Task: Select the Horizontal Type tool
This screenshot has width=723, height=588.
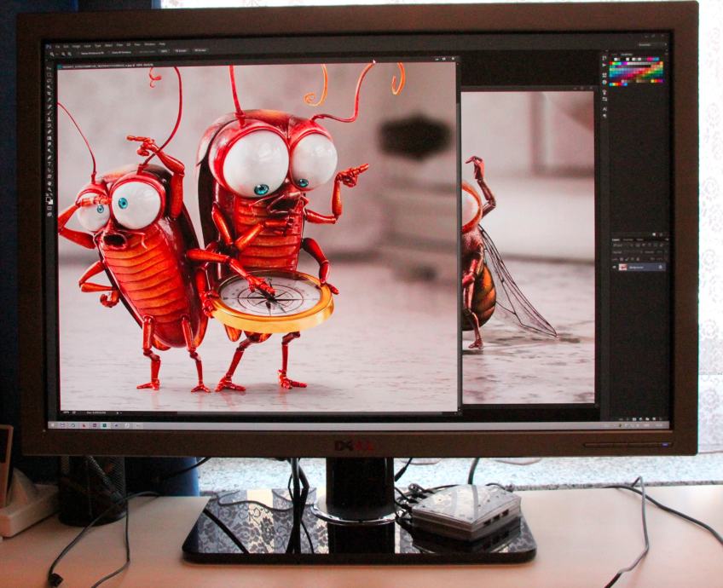Action: pos(49,163)
